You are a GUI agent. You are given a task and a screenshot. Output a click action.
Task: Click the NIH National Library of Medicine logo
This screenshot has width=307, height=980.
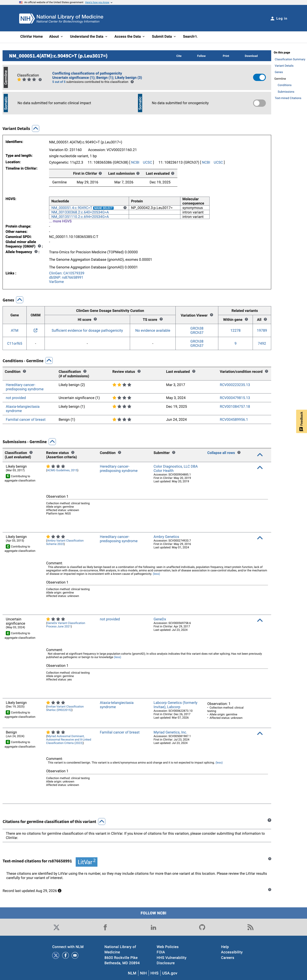pos(61,18)
